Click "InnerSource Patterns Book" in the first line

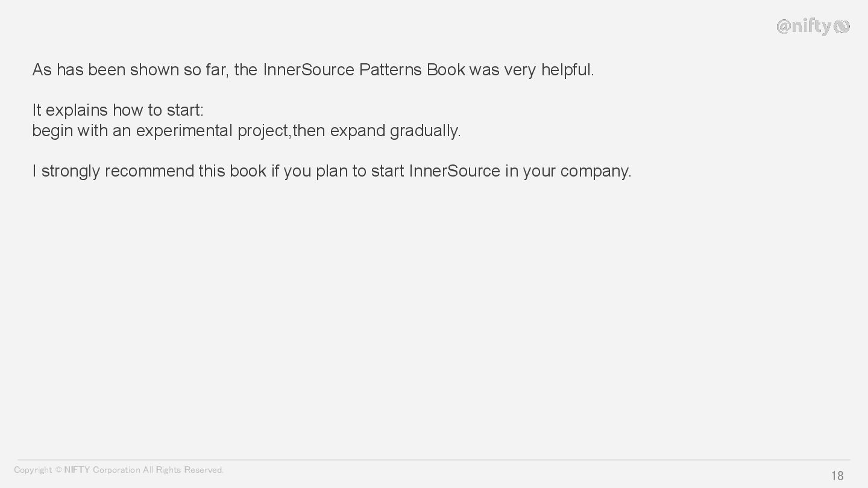click(x=364, y=70)
